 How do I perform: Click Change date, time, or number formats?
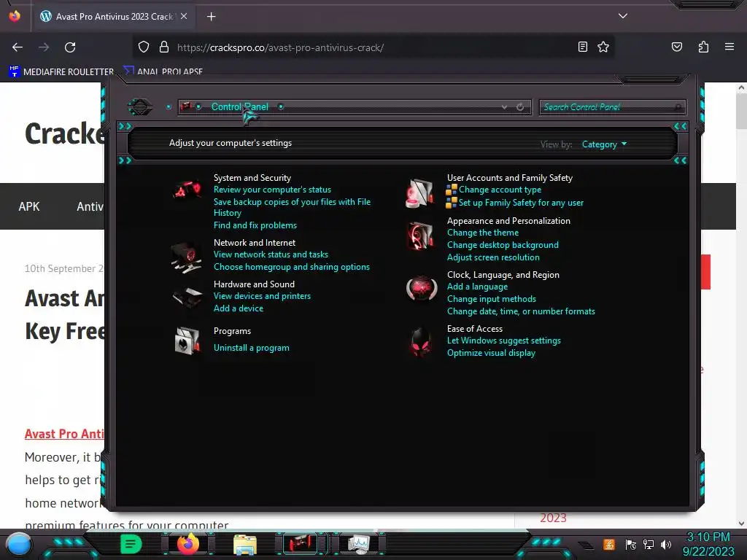(521, 311)
